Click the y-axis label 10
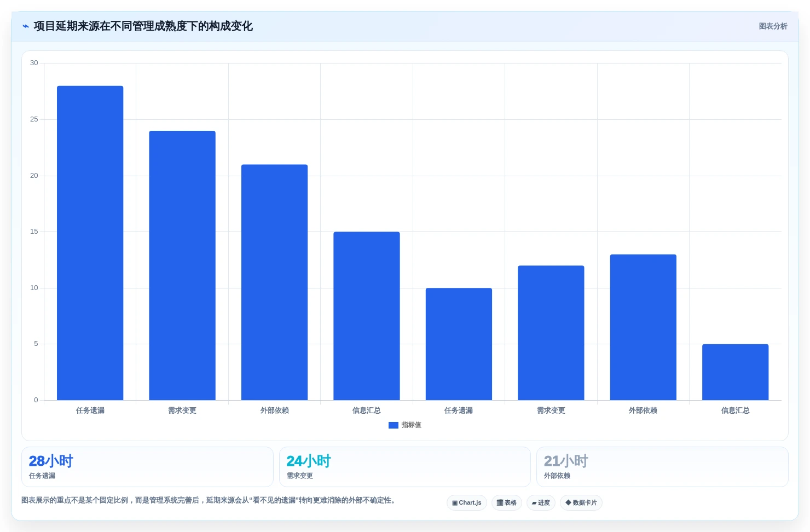This screenshot has height=532, width=810. coord(34,288)
